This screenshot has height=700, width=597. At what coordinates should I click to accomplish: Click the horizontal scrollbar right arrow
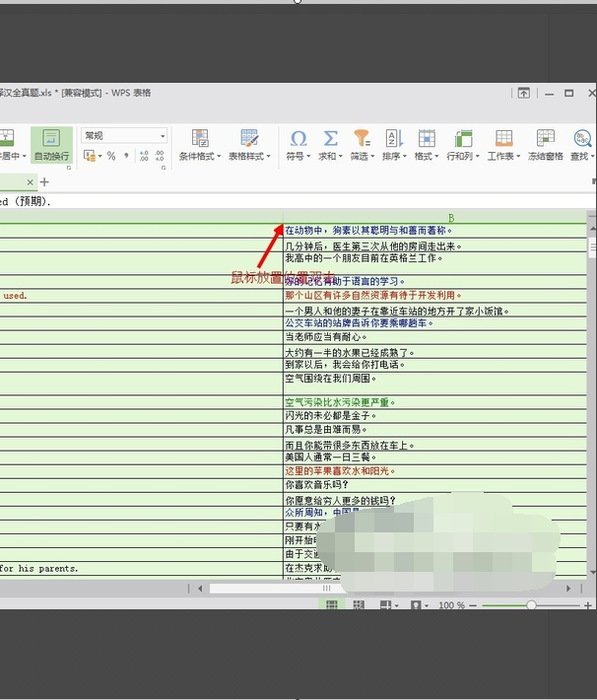(568, 589)
